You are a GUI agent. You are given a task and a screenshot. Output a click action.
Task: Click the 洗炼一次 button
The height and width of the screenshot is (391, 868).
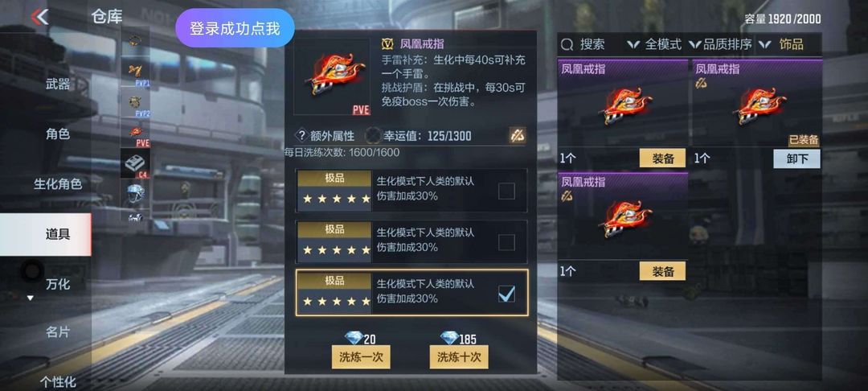361,356
